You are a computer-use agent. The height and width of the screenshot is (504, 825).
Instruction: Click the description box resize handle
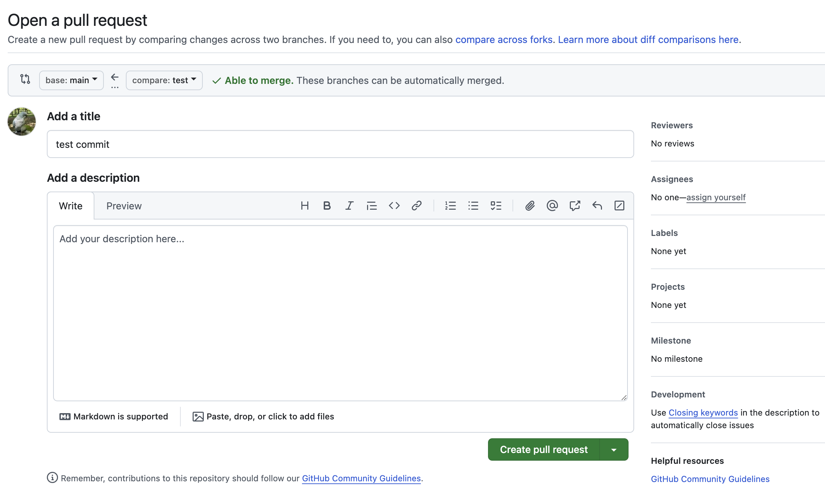click(x=624, y=397)
